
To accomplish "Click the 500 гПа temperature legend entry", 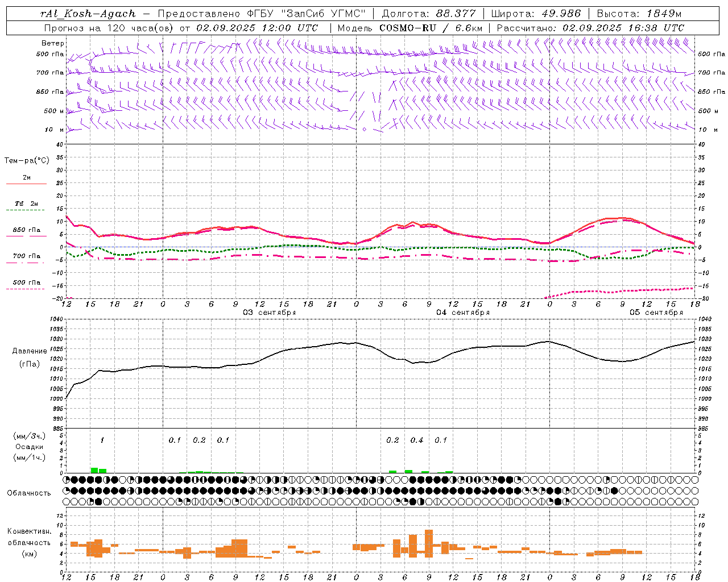I will (x=26, y=282).
